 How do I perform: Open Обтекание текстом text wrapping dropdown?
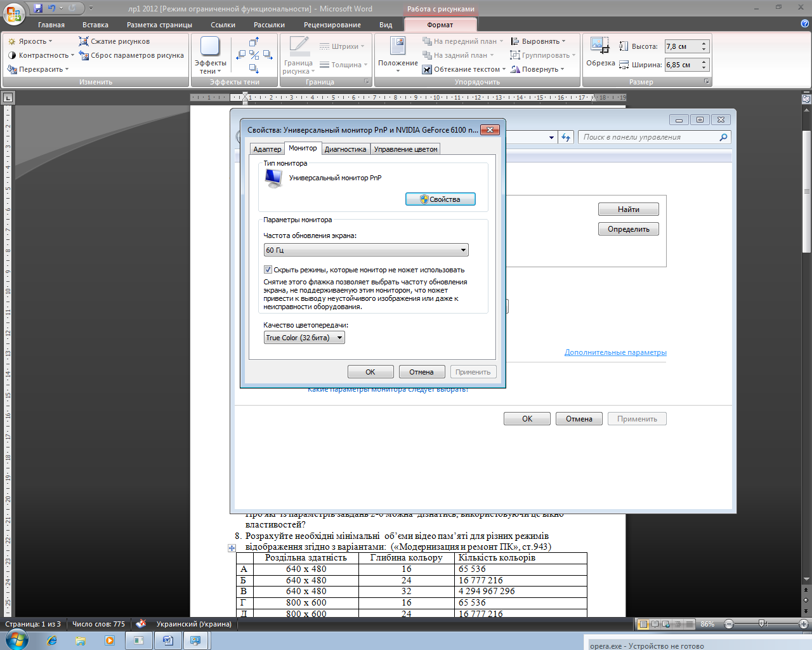pyautogui.click(x=464, y=69)
